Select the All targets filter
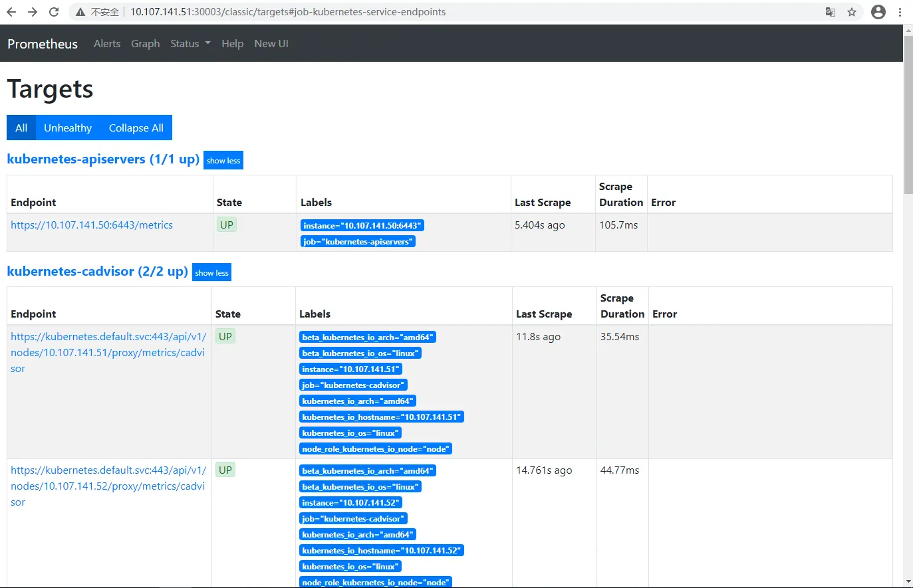This screenshot has height=588, width=913. tap(21, 128)
